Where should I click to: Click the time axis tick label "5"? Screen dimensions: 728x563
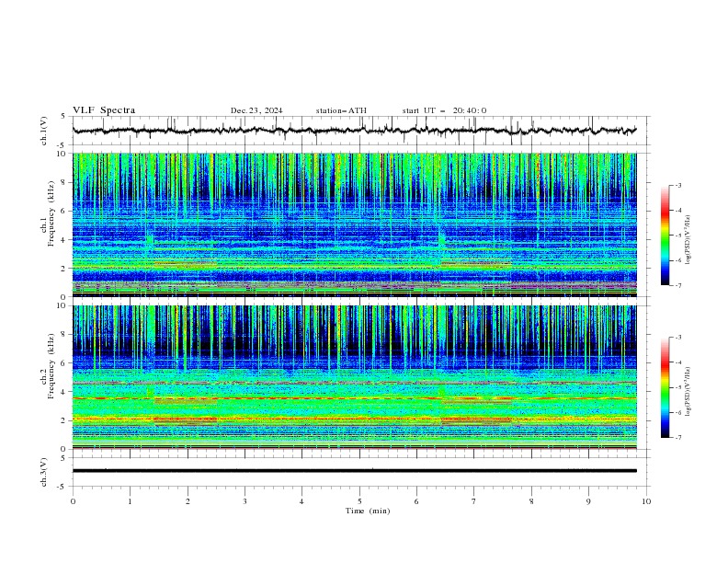pyautogui.click(x=359, y=501)
